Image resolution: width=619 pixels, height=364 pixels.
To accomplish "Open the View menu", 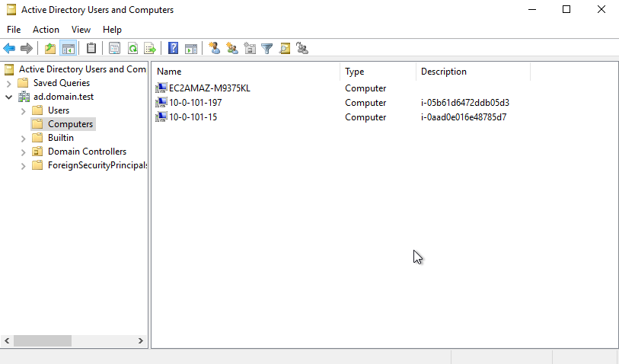I will pos(81,30).
